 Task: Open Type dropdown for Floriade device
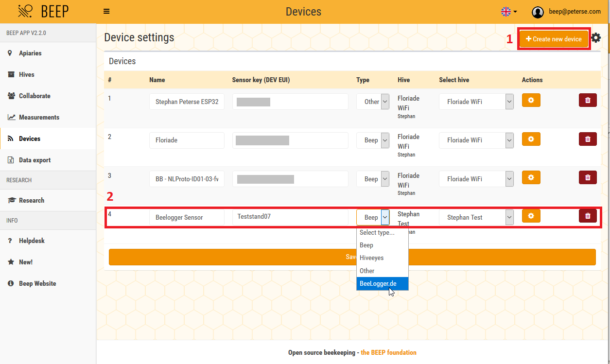click(373, 140)
